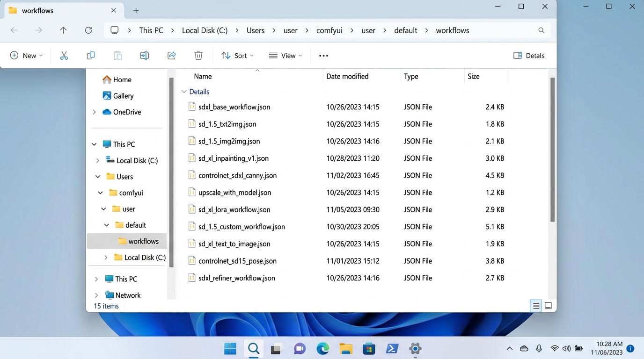Sort by Type column header
Viewport: 644px width, 359px height.
pos(411,76)
